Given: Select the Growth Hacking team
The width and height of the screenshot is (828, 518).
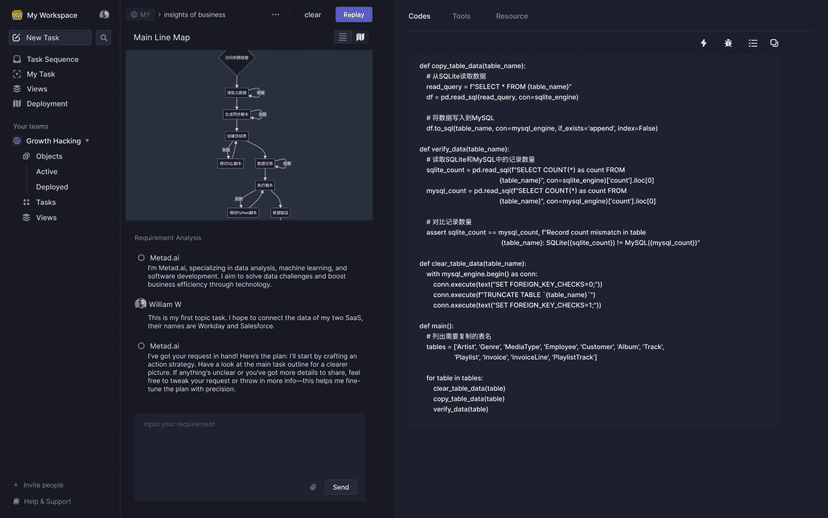Looking at the screenshot, I should [x=53, y=141].
